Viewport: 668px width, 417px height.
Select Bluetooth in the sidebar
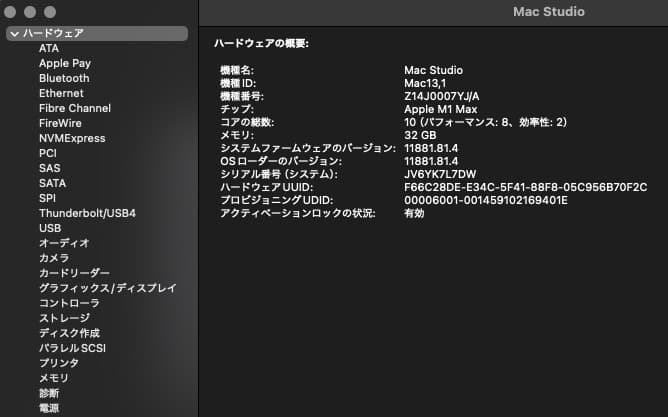coord(64,78)
